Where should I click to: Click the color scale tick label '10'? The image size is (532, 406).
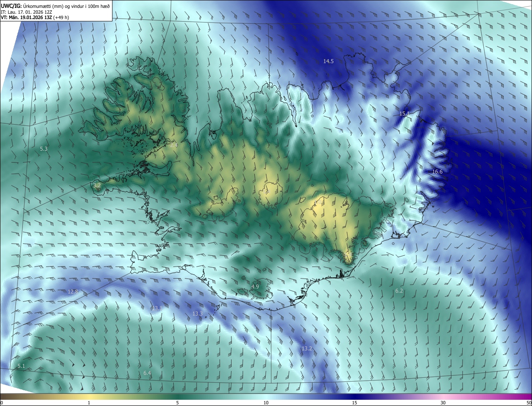[266, 403]
